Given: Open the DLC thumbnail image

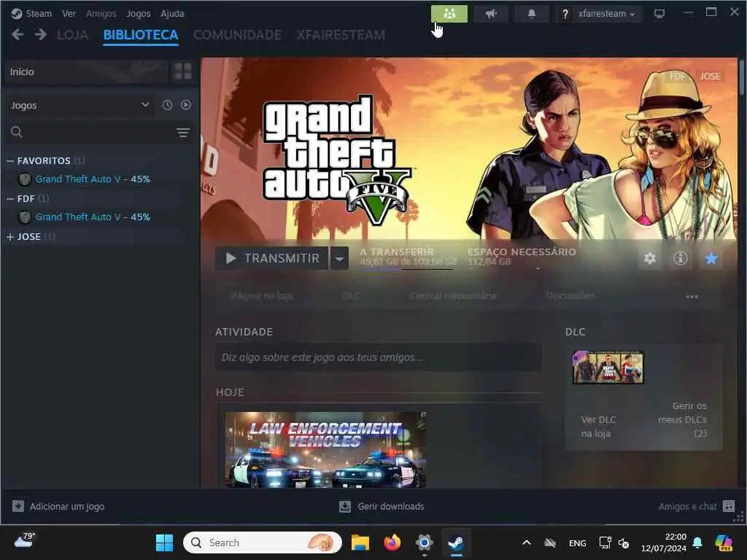Looking at the screenshot, I should pyautogui.click(x=608, y=367).
